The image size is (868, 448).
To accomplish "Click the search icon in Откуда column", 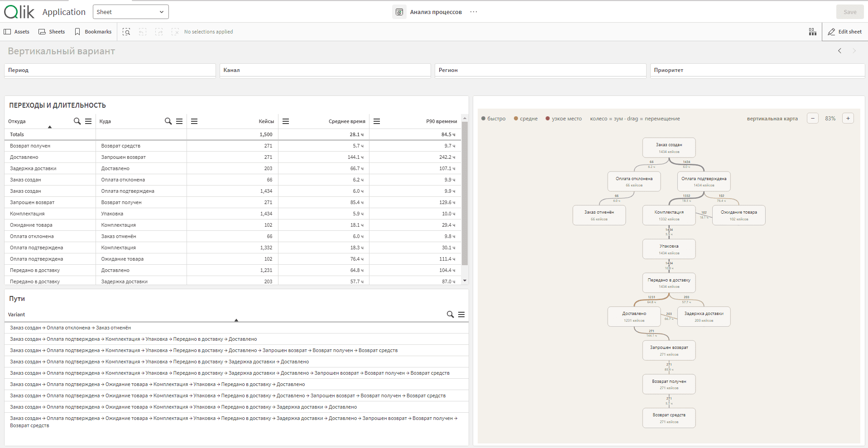I will tap(77, 121).
